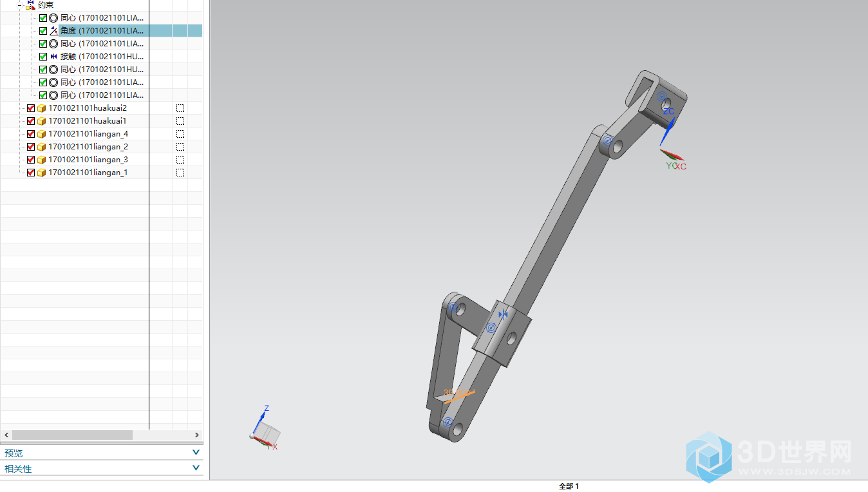
Task: Toggle 1701021101huakuai2 visibility red checkbox
Action: click(31, 108)
